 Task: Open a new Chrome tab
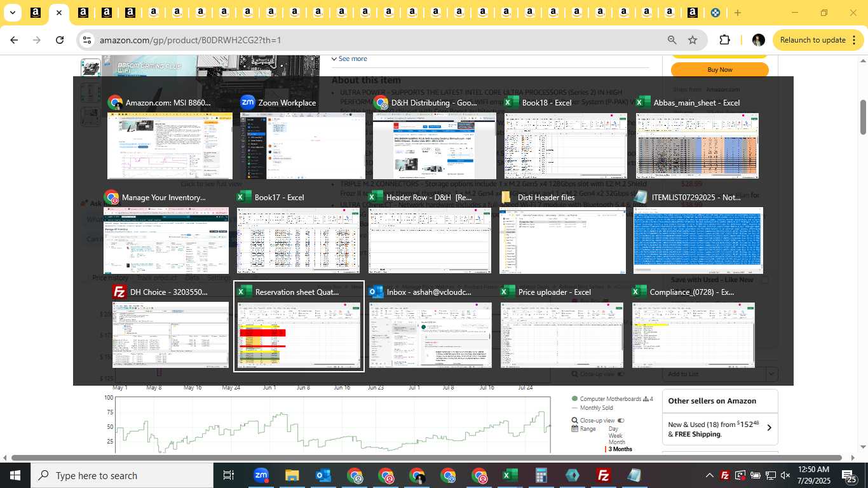[737, 13]
